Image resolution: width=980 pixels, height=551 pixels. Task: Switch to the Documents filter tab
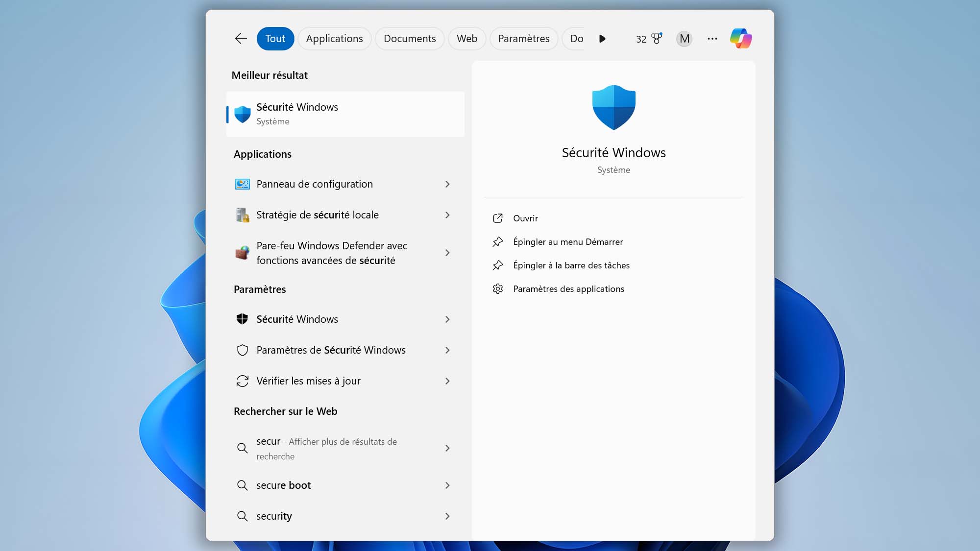click(410, 39)
